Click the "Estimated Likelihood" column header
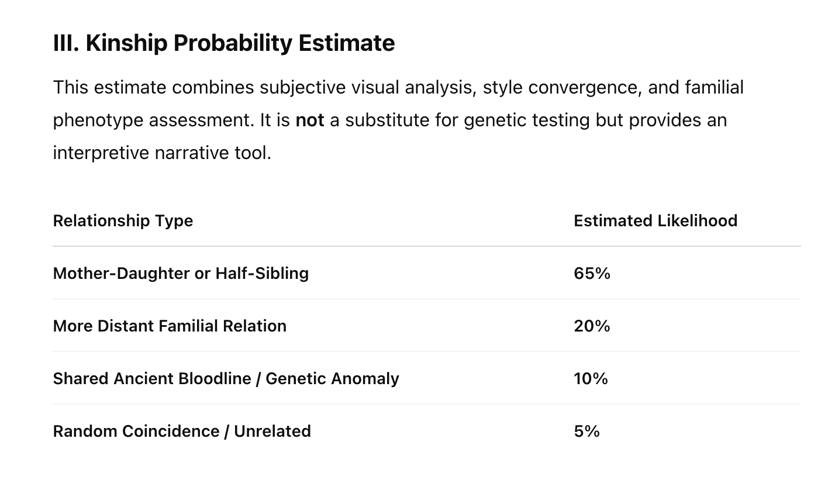Screen dimensions: 821x504 tap(655, 221)
